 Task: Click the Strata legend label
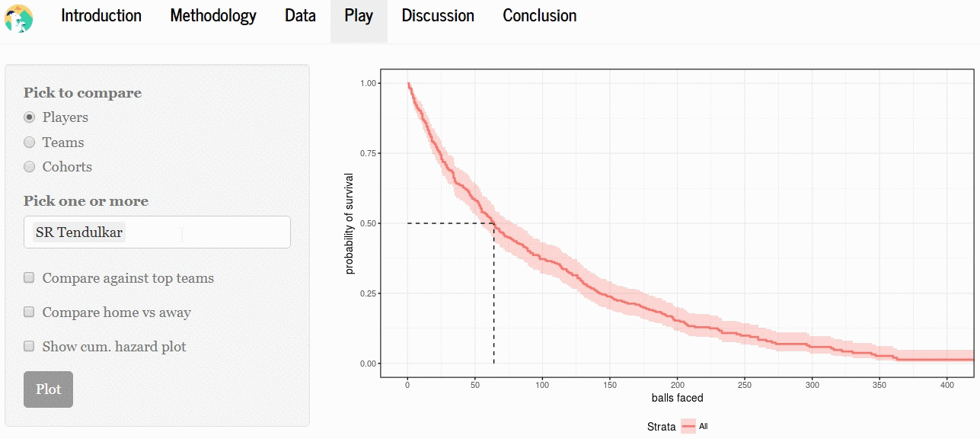pyautogui.click(x=661, y=427)
